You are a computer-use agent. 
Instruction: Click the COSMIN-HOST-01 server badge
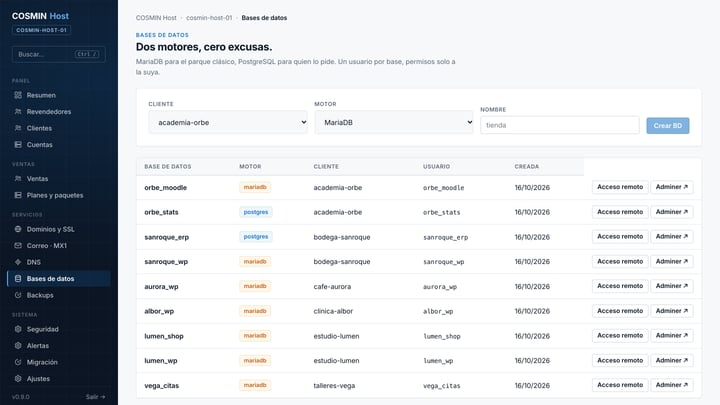41,30
